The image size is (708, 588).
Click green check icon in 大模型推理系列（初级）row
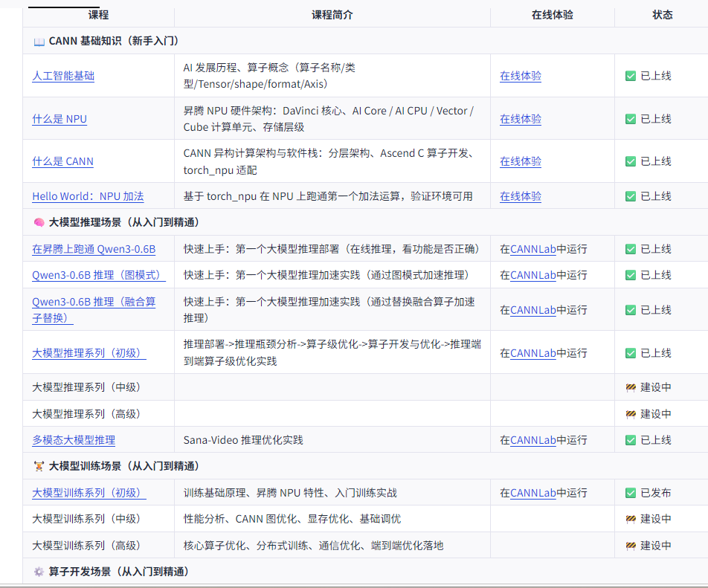pos(631,353)
